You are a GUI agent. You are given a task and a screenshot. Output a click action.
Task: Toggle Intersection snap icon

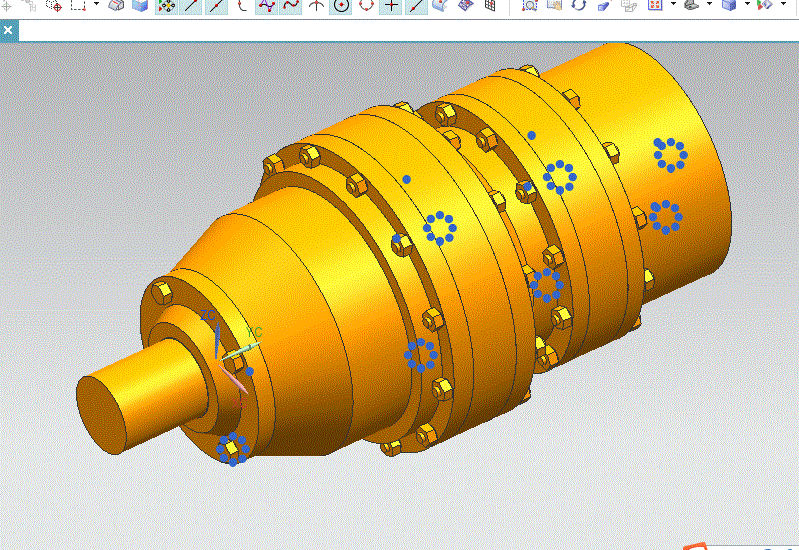point(316,6)
